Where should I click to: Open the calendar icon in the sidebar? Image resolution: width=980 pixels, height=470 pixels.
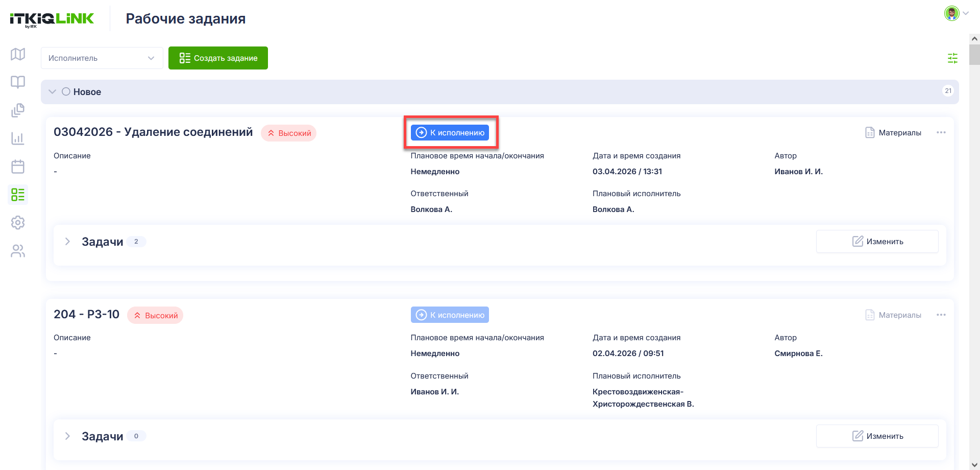point(18,167)
